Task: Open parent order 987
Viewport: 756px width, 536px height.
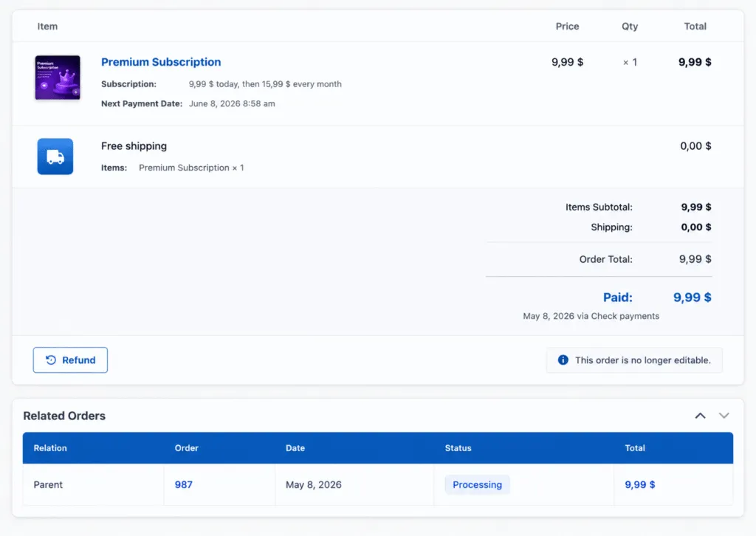Action: point(183,484)
